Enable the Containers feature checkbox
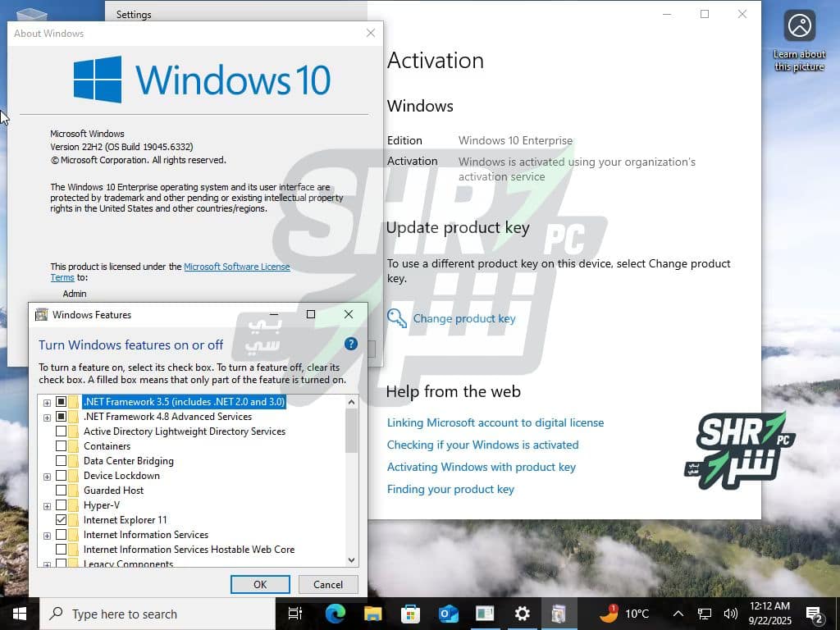The width and height of the screenshot is (840, 630). pyautogui.click(x=61, y=446)
